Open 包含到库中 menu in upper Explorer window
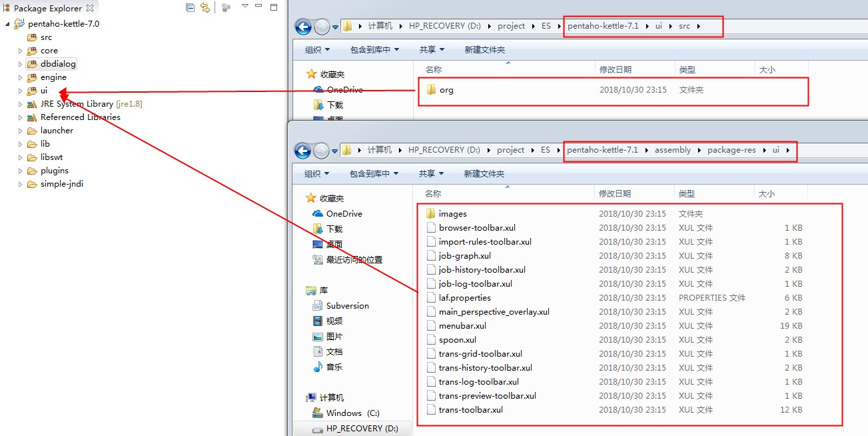 tap(374, 50)
